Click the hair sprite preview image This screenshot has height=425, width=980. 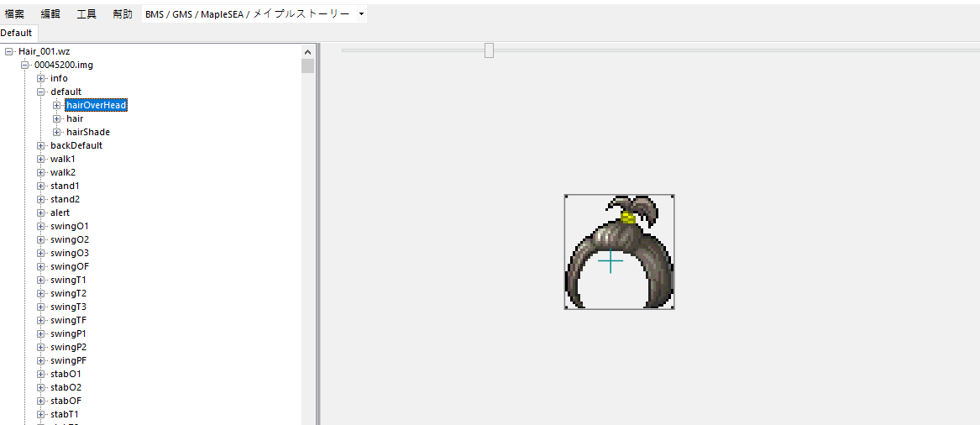[619, 252]
